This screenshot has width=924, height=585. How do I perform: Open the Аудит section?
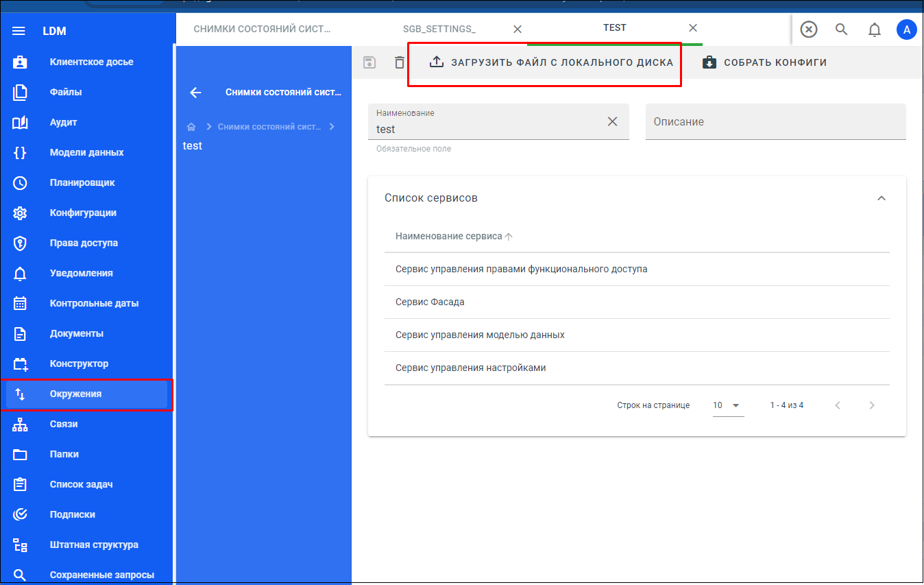86,122
